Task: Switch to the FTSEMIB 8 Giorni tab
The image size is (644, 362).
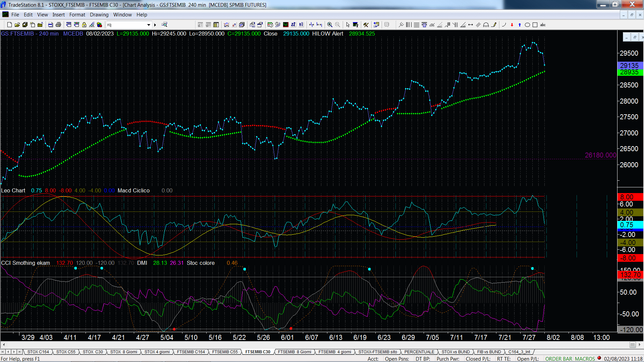Action: click(x=294, y=352)
